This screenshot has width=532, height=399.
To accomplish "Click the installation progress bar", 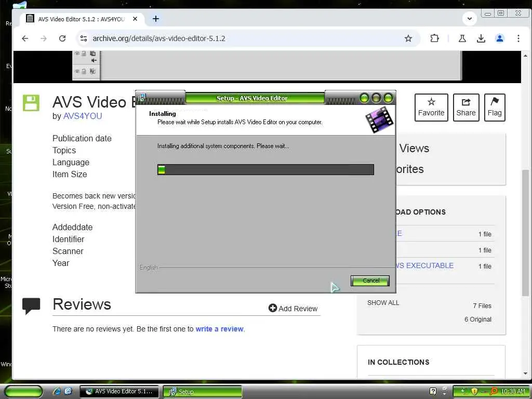I will pyautogui.click(x=265, y=170).
